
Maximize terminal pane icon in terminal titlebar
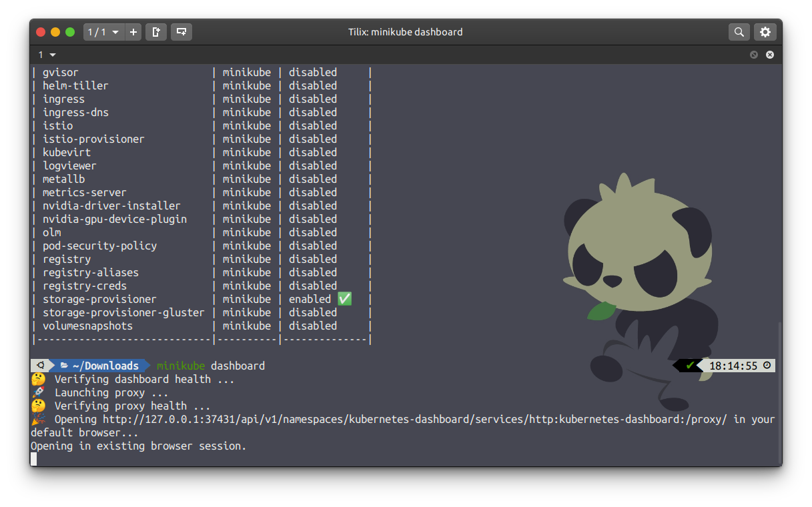coord(754,55)
